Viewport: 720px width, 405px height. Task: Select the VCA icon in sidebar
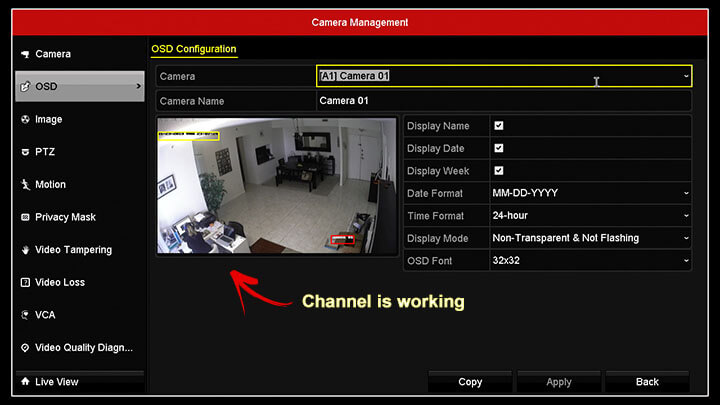click(x=25, y=315)
